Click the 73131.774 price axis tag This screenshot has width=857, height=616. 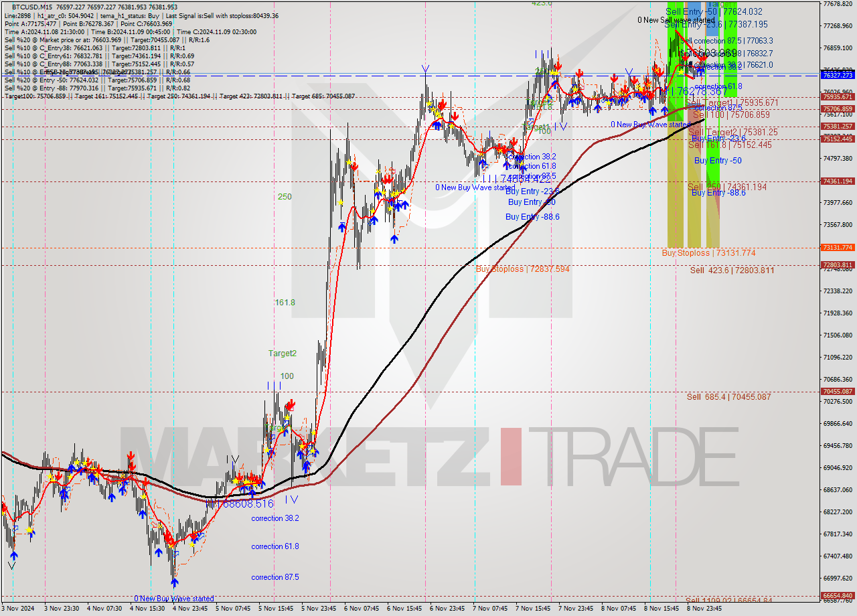[837, 248]
